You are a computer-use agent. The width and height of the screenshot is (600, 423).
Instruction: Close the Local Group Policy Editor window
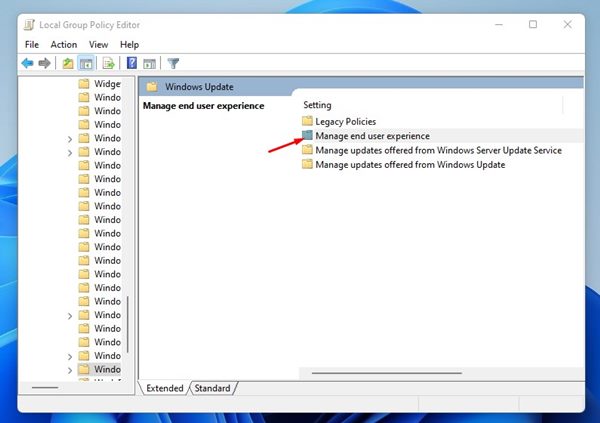(567, 25)
